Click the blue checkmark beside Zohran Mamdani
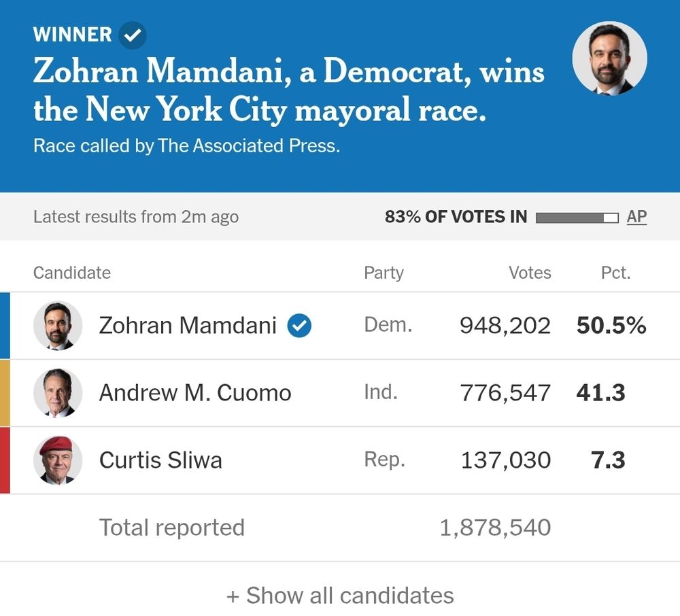The image size is (680, 616). [299, 326]
